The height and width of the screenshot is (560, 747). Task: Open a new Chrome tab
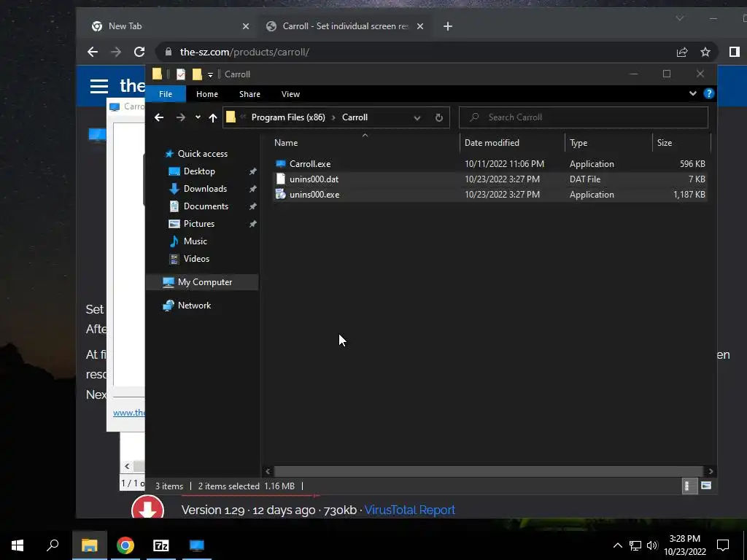(x=448, y=26)
